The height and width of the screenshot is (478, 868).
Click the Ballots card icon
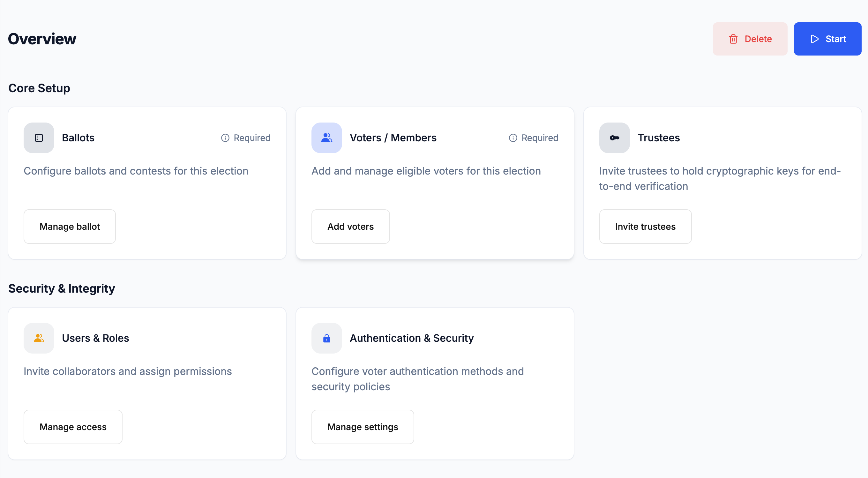click(x=39, y=138)
